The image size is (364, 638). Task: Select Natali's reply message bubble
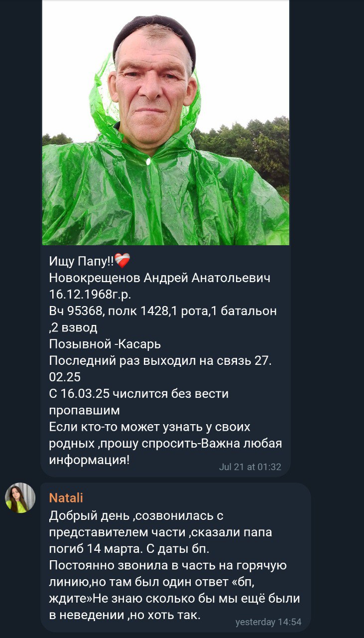[175, 557]
